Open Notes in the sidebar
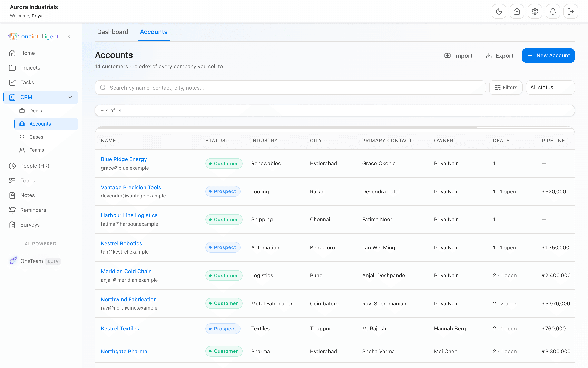 tap(41, 195)
